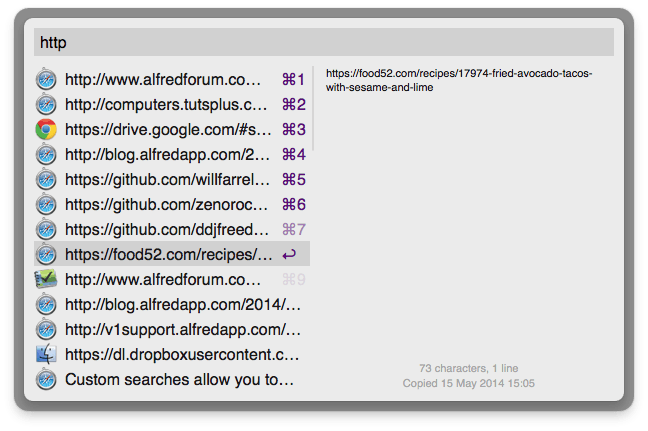
Task: Click the vertical scrollbar beside the results list
Action: [x=313, y=108]
